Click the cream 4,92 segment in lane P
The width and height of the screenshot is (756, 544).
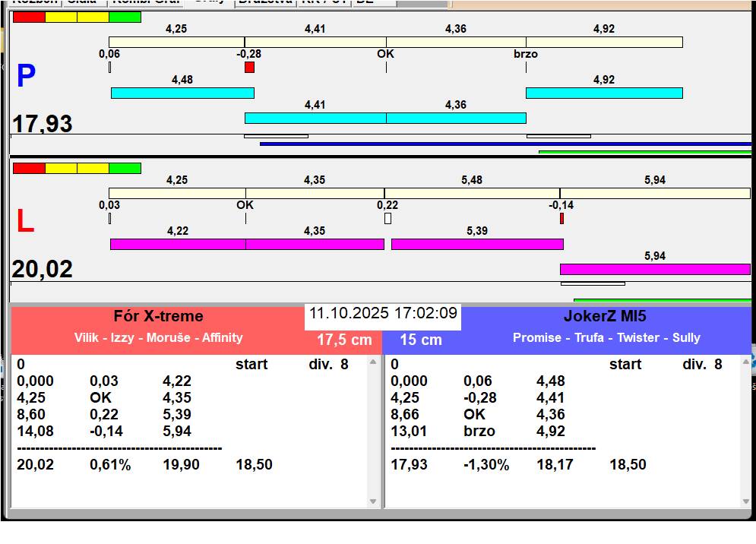pos(604,43)
